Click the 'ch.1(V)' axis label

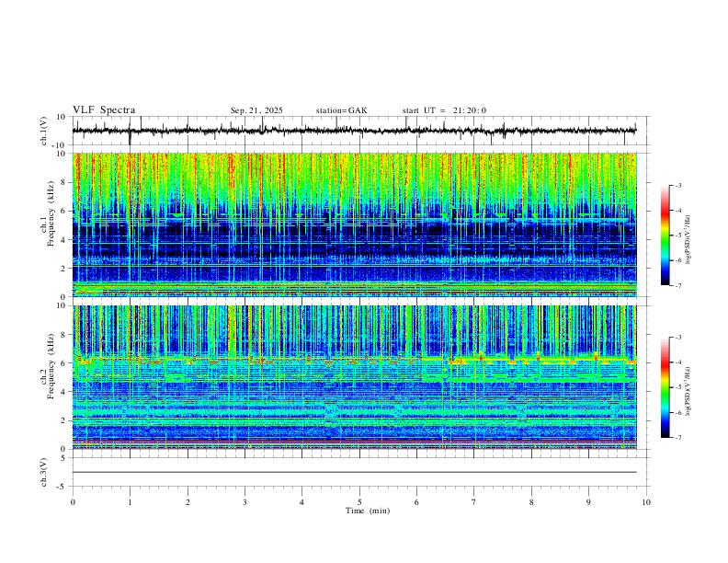[44, 131]
